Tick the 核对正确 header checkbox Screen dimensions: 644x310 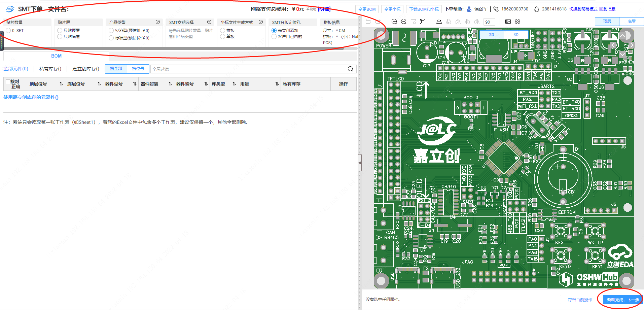(x=8, y=82)
